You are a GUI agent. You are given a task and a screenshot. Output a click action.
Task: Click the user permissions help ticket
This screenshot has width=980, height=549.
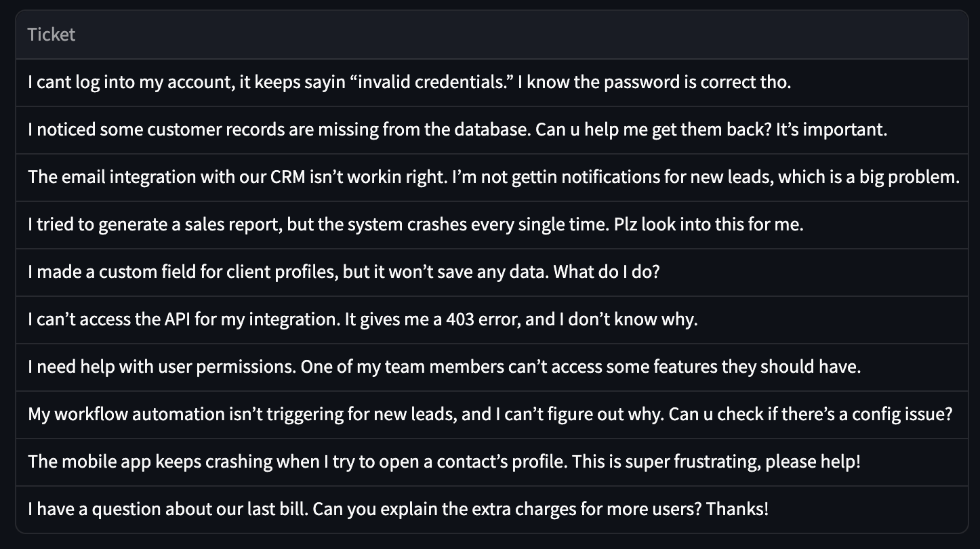click(492, 367)
